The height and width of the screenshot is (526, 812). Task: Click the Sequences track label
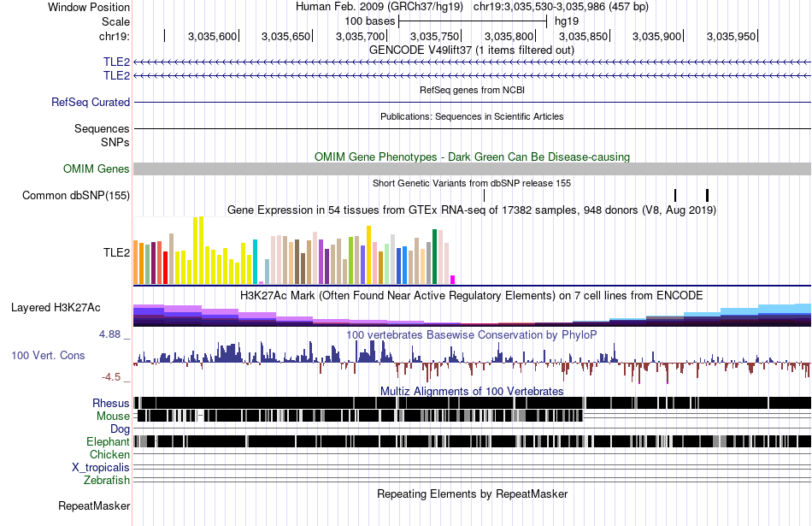(x=102, y=128)
